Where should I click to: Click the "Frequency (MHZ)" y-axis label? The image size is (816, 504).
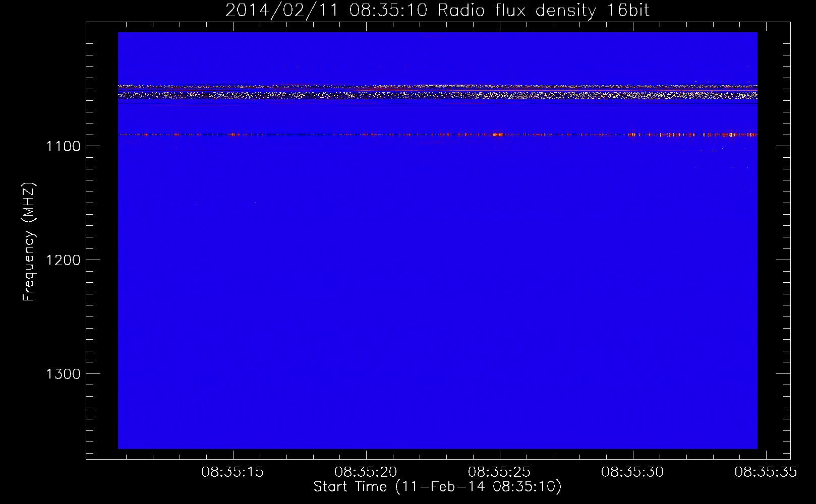pyautogui.click(x=29, y=241)
